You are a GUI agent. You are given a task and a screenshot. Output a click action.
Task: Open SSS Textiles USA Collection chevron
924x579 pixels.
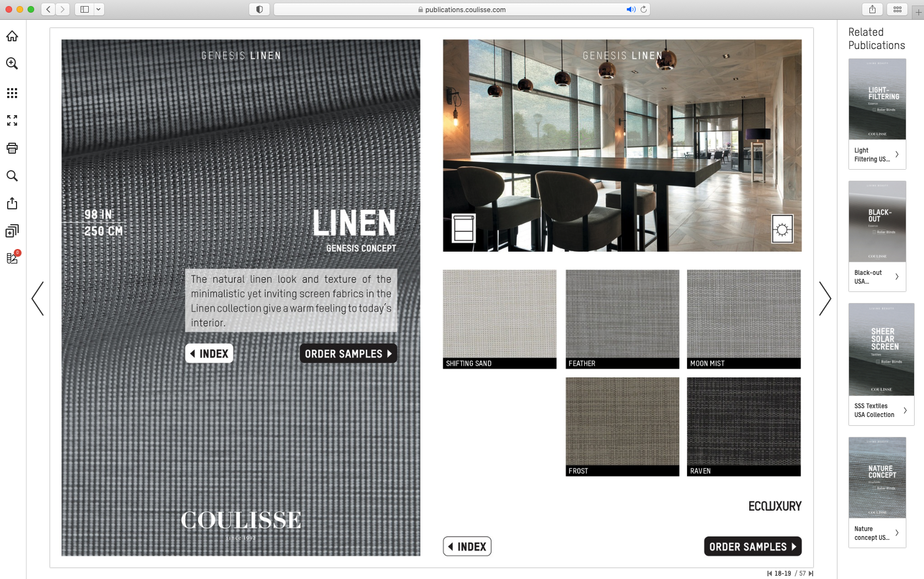click(x=905, y=410)
